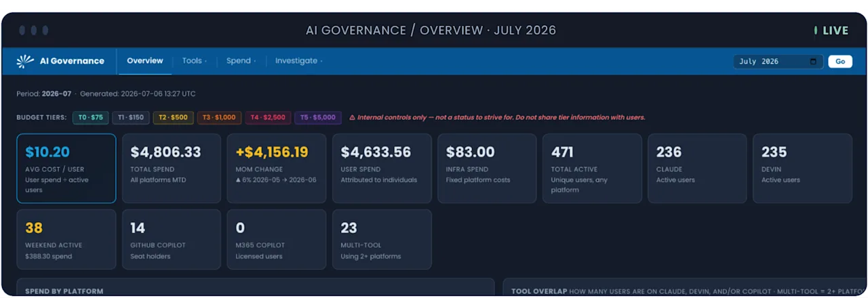
Task: Click the Infra Spend $83.00 card
Action: pyautogui.click(x=487, y=168)
